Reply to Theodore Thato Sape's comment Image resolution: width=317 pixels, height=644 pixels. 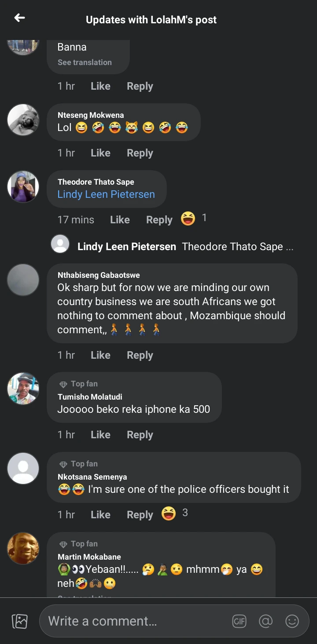tap(159, 220)
